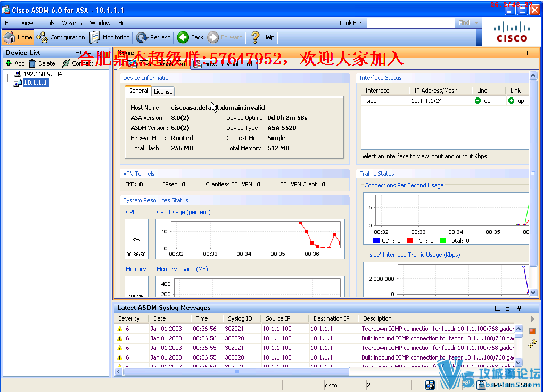This screenshot has width=543, height=392.
Task: Maximize the Home panel
Action: coord(530,53)
